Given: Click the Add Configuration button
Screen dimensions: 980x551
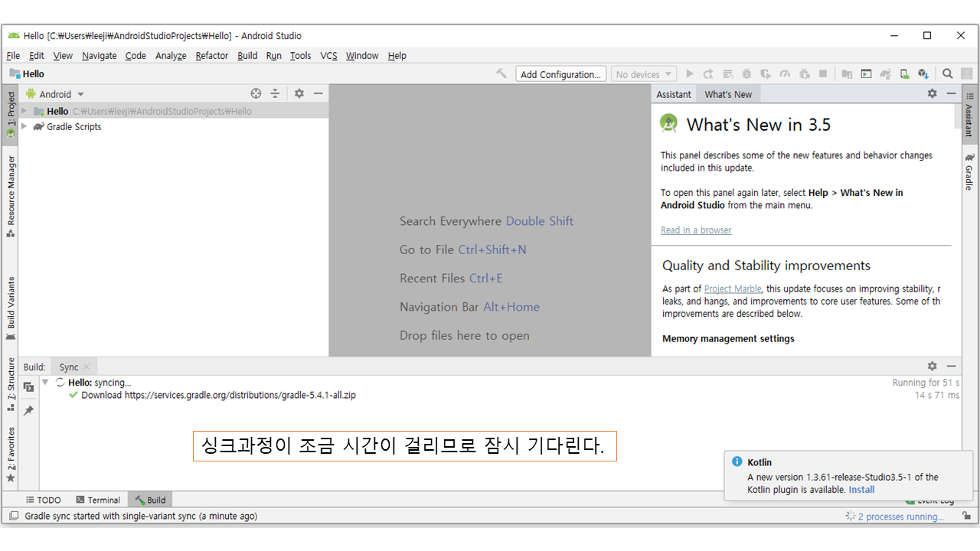Looking at the screenshot, I should (x=560, y=74).
